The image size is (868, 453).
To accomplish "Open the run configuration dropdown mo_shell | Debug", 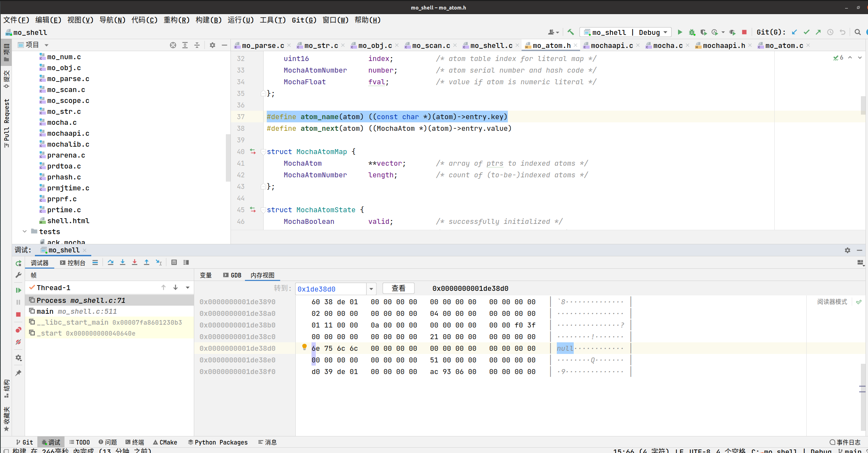I will (x=626, y=32).
